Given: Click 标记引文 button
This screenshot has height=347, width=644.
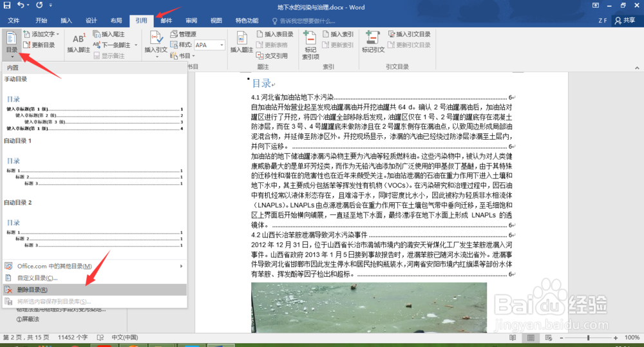Looking at the screenshot, I should (373, 42).
